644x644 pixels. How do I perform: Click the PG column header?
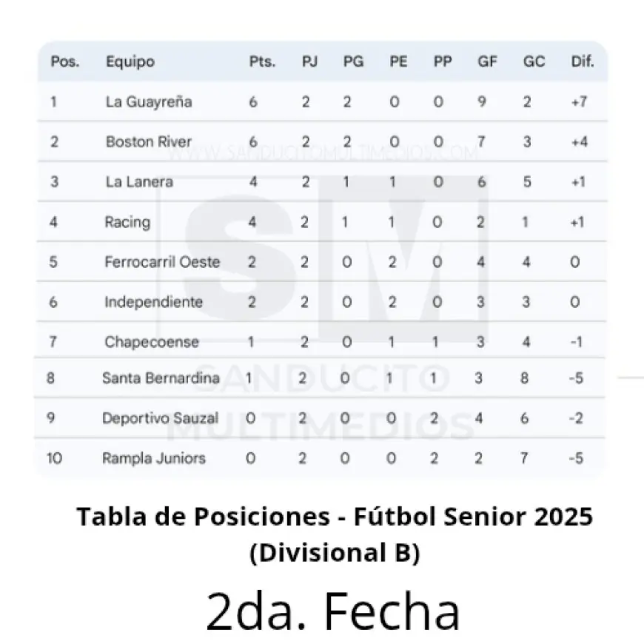point(353,61)
